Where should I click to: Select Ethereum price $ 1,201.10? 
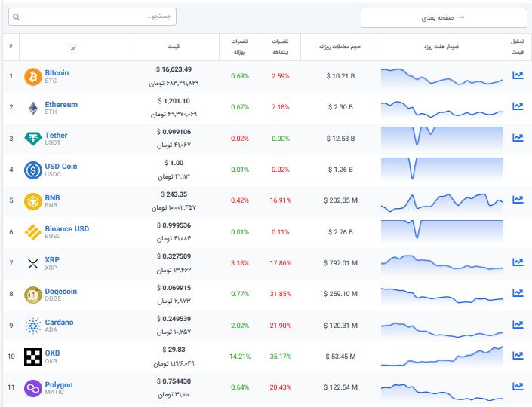(174, 101)
